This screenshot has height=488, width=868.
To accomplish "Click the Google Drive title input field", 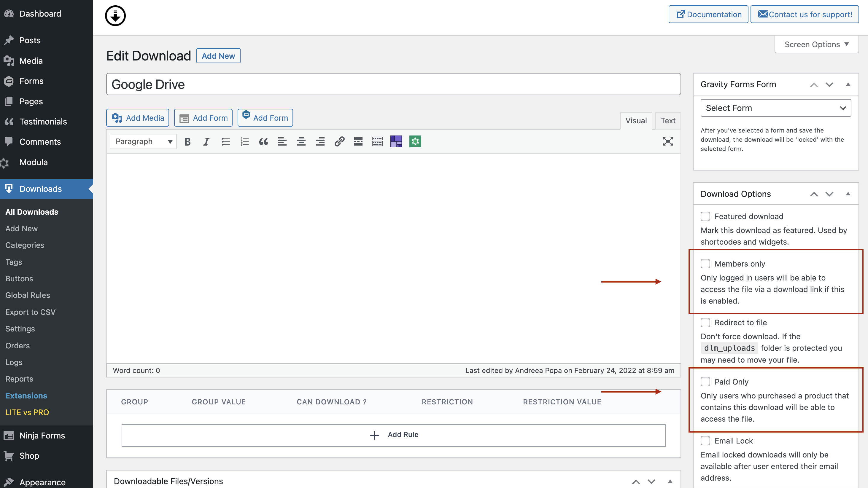I will tap(393, 84).
